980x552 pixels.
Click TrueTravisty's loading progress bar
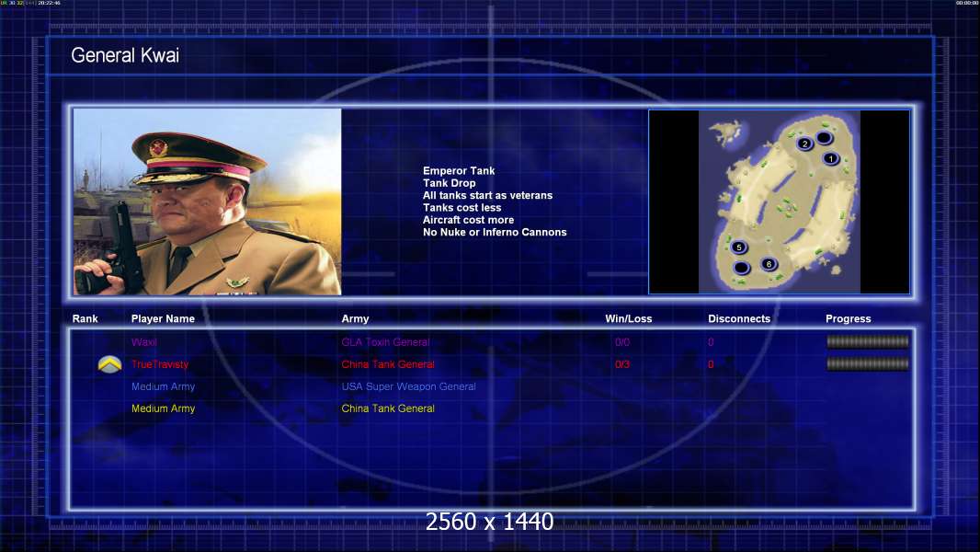[x=868, y=363]
